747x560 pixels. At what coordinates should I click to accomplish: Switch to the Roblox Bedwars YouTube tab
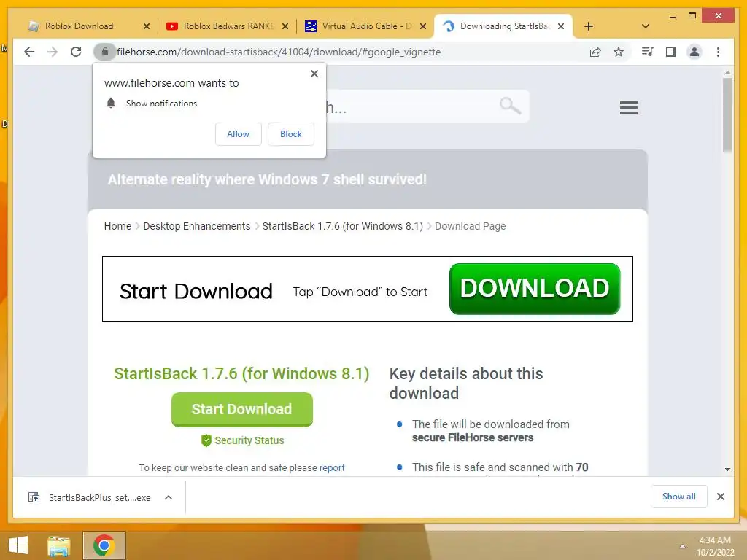[222, 26]
